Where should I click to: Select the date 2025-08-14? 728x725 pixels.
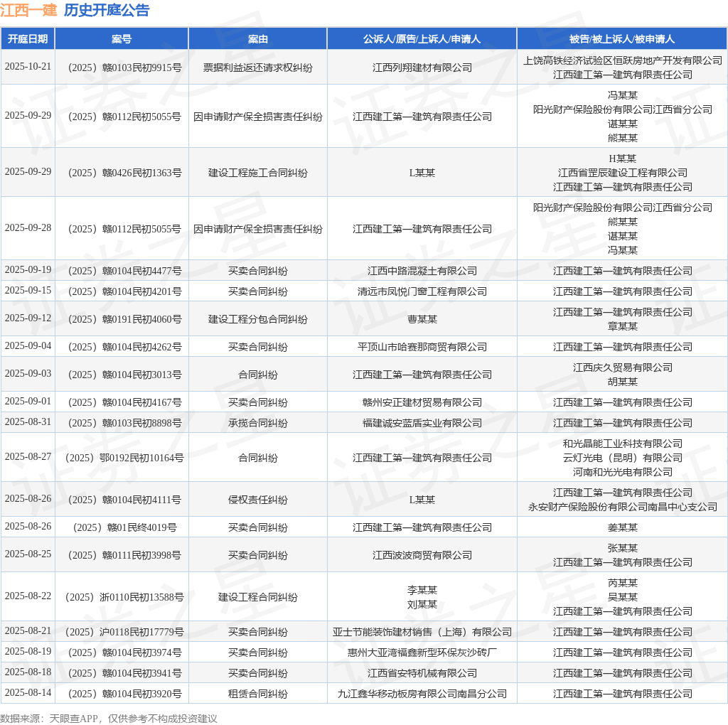click(x=28, y=692)
